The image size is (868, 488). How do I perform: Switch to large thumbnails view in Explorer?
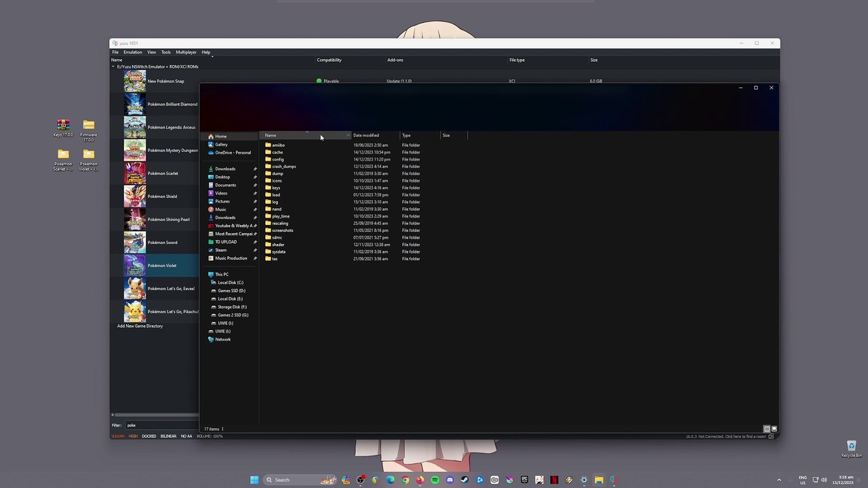tap(774, 429)
